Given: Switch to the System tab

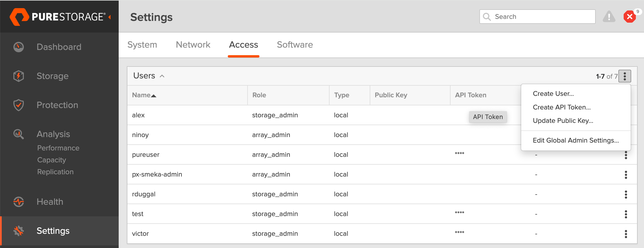Looking at the screenshot, I should tap(142, 45).
